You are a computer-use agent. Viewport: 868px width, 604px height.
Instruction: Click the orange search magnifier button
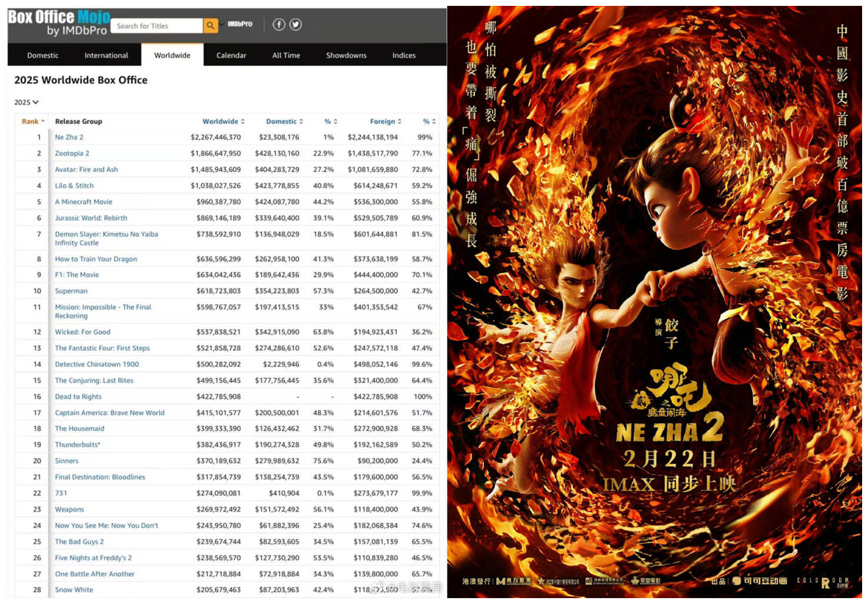(210, 25)
